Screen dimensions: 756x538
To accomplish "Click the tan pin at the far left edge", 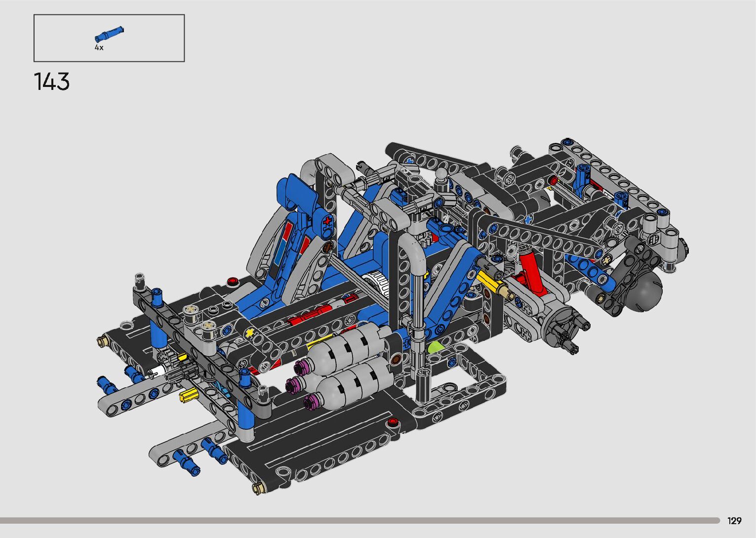I will 102,340.
